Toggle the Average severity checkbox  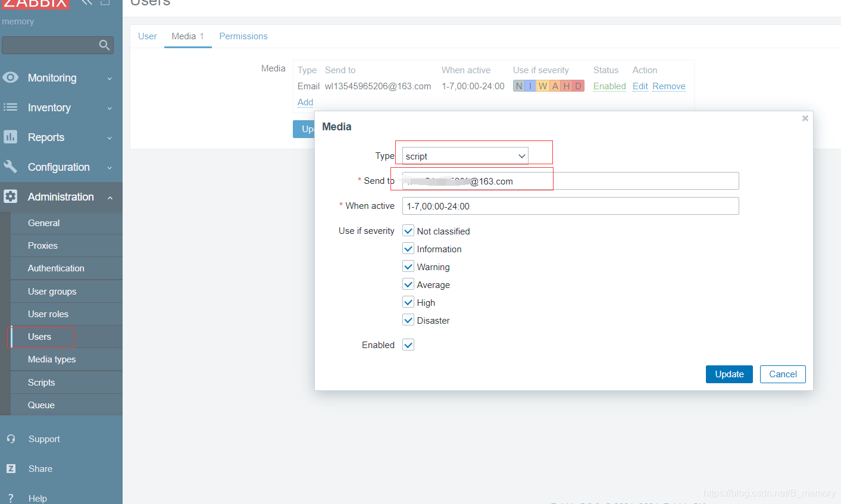408,284
